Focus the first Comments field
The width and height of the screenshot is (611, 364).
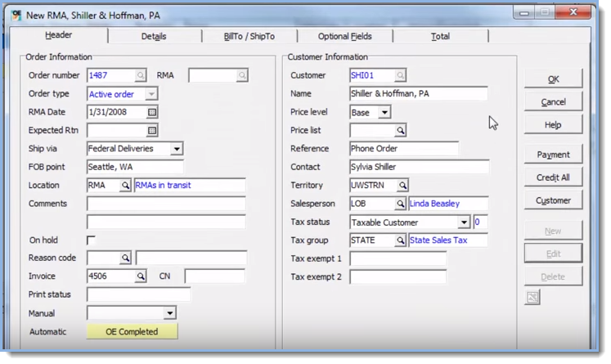coord(166,204)
